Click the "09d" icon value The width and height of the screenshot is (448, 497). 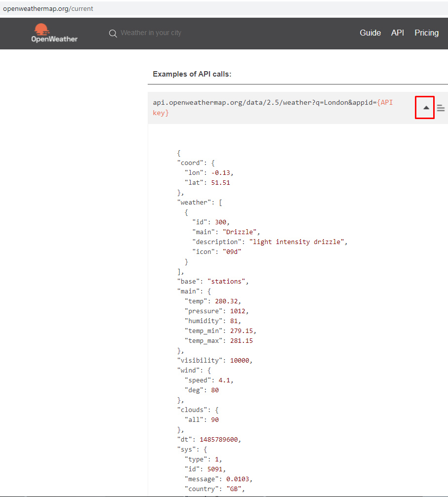click(x=232, y=251)
